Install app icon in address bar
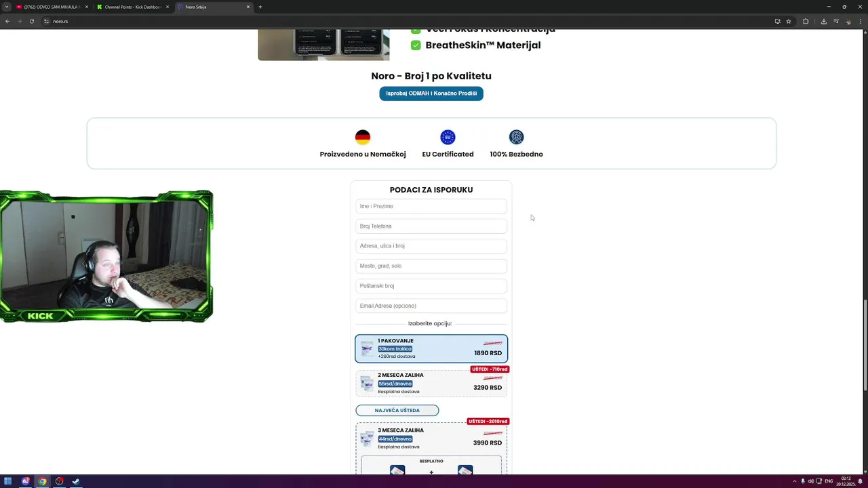The image size is (868, 488). (x=777, y=21)
